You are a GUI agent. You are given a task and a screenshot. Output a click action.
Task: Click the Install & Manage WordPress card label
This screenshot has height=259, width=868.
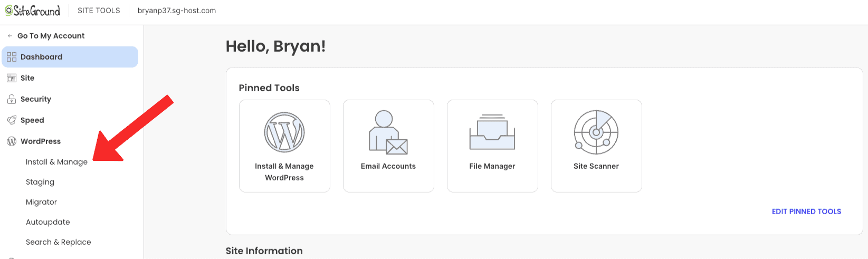click(x=284, y=172)
